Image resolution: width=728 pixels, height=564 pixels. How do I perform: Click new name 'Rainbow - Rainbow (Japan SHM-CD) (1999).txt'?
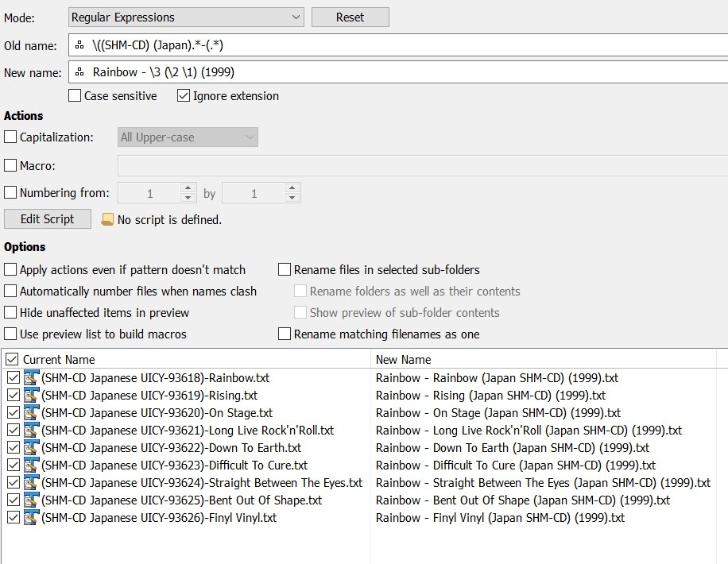[x=498, y=378]
